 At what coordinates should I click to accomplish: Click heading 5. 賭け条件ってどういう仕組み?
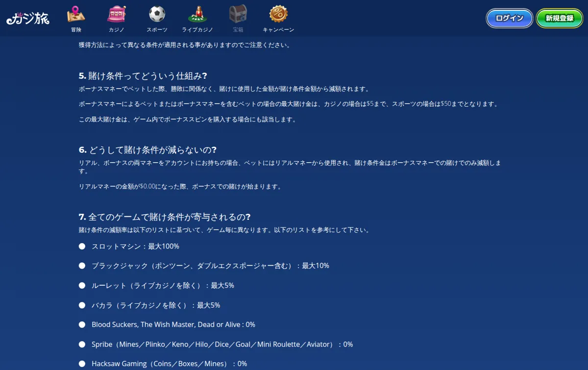point(143,76)
